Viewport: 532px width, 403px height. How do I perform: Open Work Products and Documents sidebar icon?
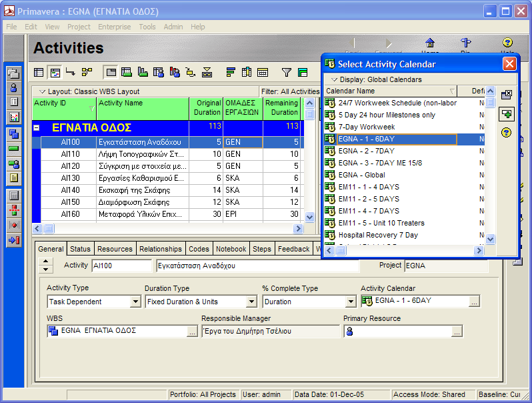[x=14, y=178]
